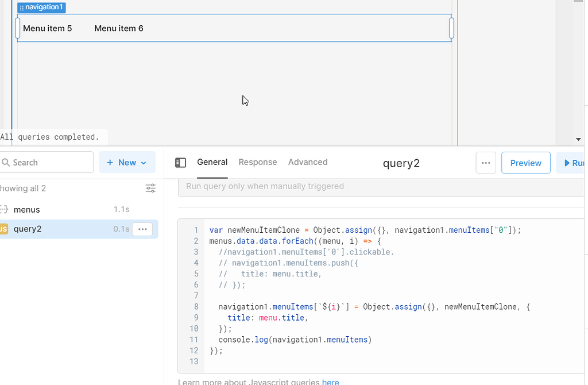Click the ellipsis menu in the query editor header

(486, 163)
